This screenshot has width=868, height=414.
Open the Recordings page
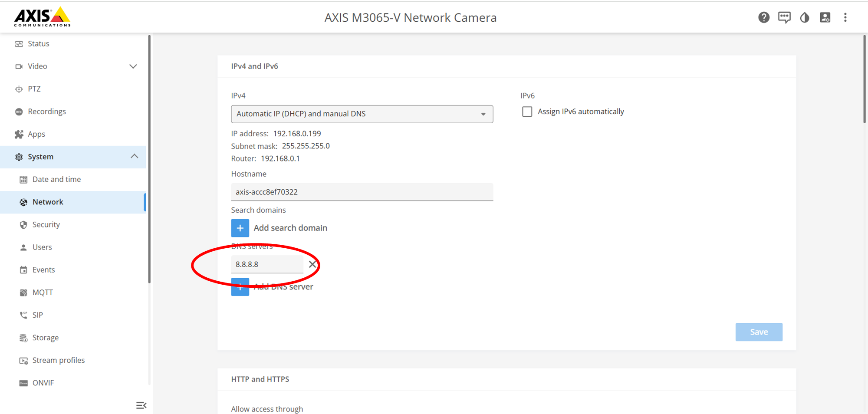pos(47,112)
